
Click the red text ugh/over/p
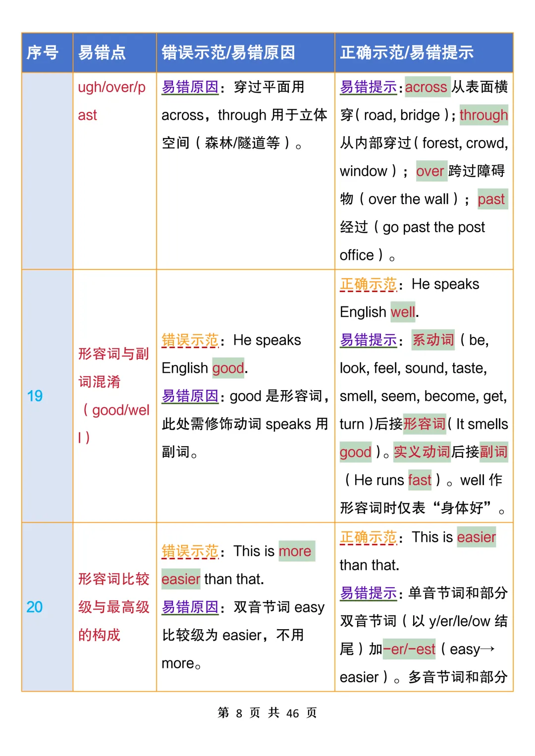click(112, 87)
